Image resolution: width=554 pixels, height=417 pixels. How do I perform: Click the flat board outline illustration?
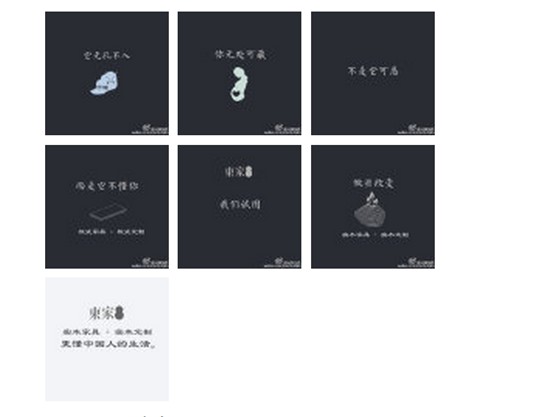[x=108, y=212]
